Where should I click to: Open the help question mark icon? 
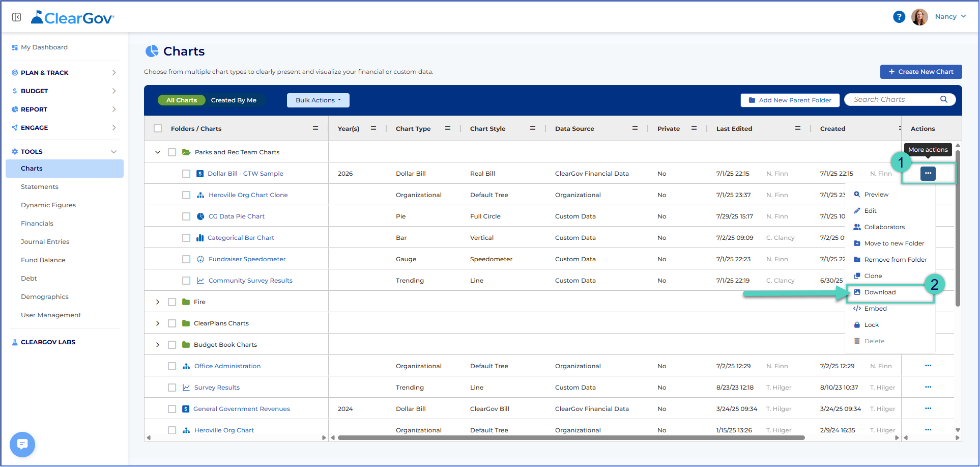coord(899,17)
